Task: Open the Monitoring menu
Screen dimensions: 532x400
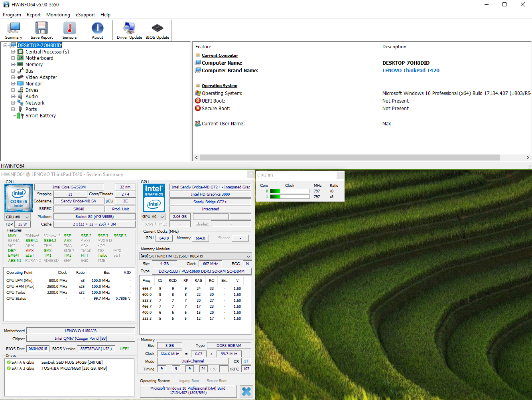Action: 58,15
